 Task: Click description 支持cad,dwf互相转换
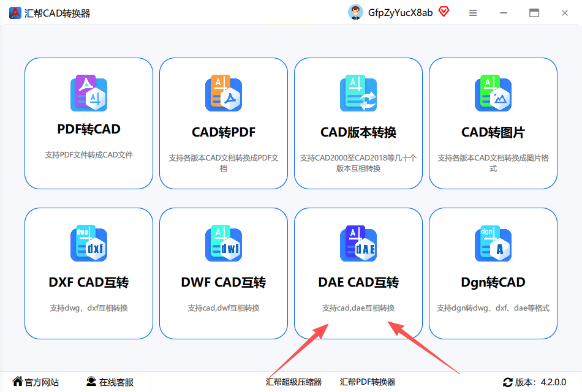click(224, 307)
